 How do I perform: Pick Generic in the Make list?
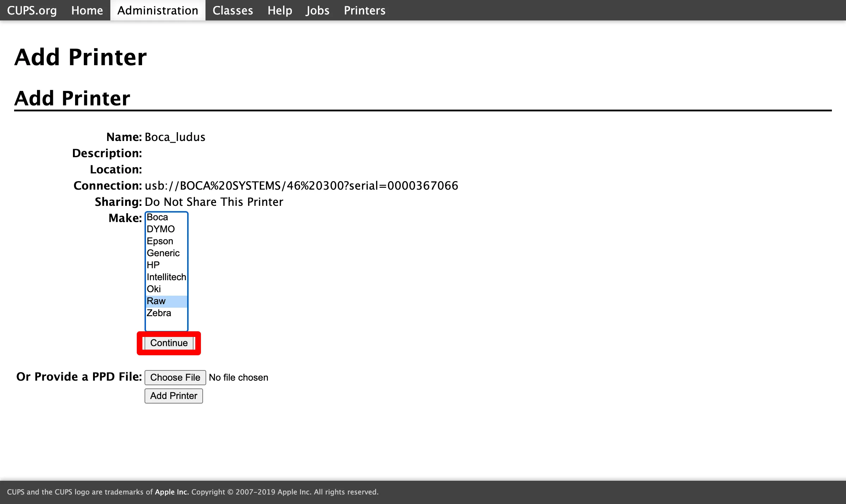coord(166,253)
